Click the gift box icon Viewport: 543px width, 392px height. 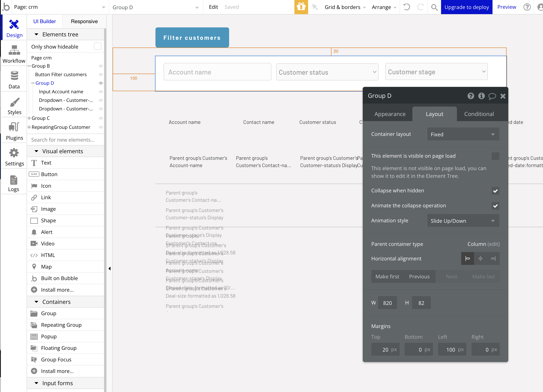301,7
